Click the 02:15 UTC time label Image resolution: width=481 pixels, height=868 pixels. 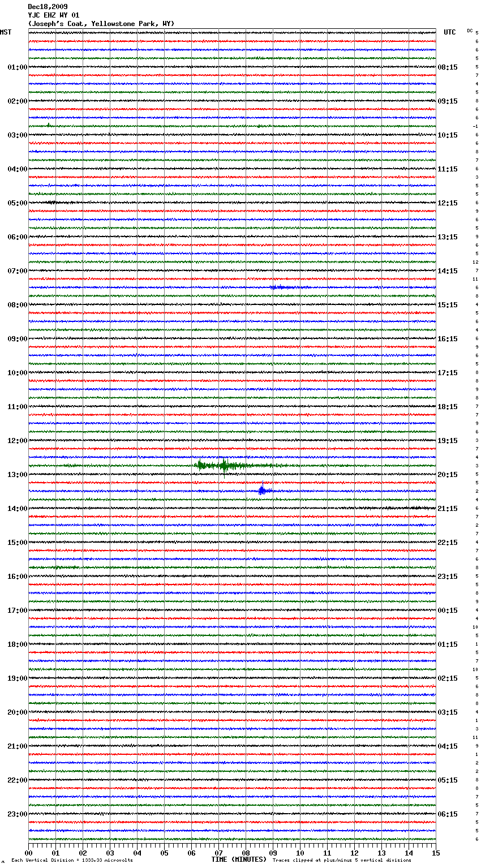[x=448, y=678]
